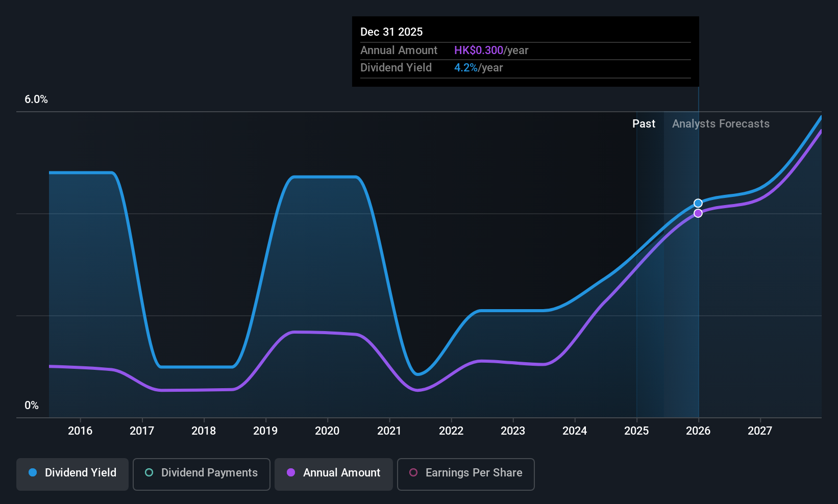Viewport: 838px width, 504px height.
Task: Click the purple Annual Amount data point at 2026
Action: [x=698, y=213]
